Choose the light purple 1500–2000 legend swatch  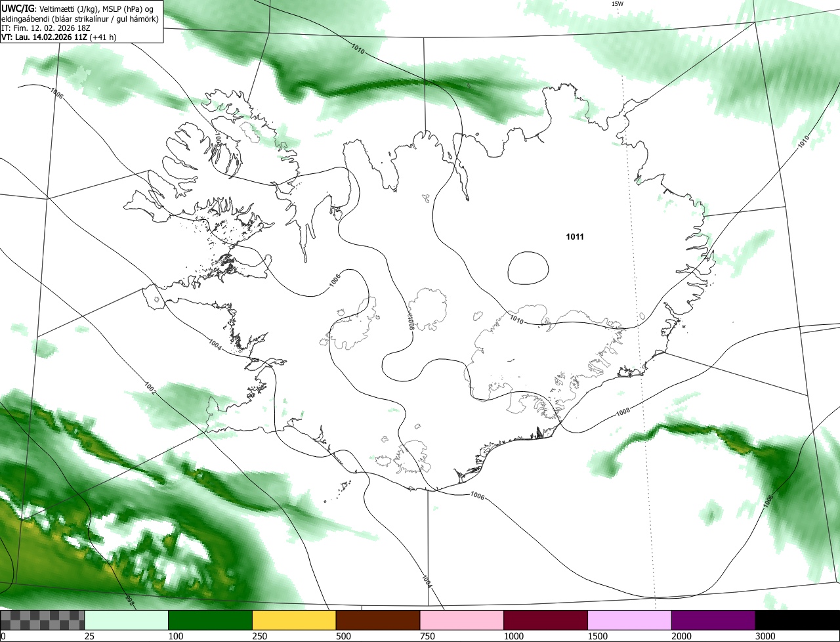tap(630, 620)
